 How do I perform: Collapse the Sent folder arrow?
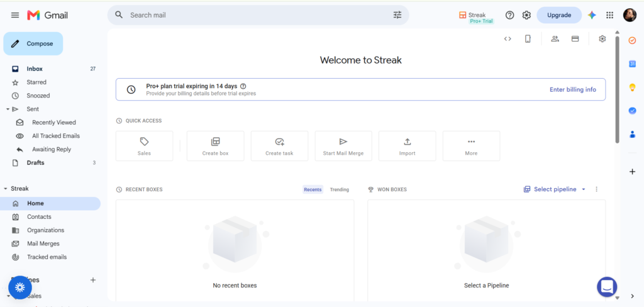[8, 109]
